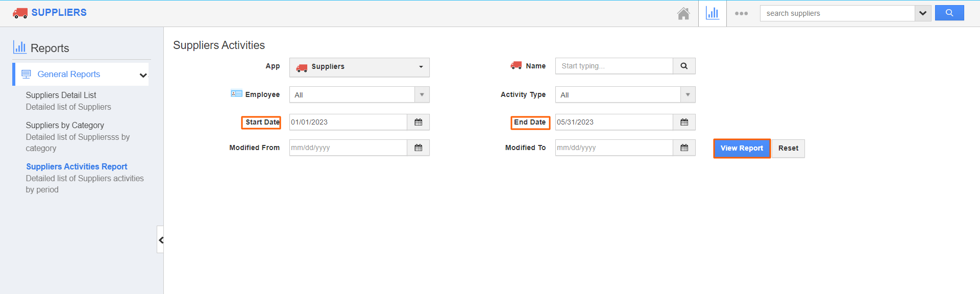Screen dimensions: 980x294
Task: Open the Home icon in top bar
Action: point(683,13)
